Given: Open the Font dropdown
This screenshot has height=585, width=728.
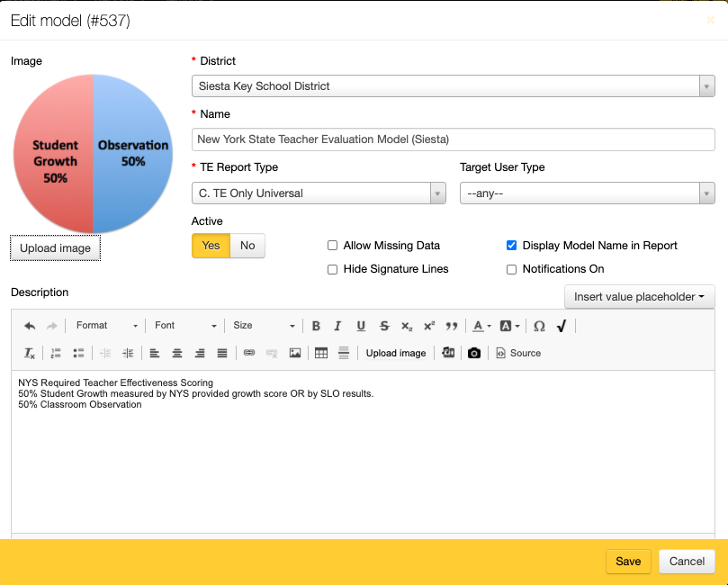Looking at the screenshot, I should 185,326.
